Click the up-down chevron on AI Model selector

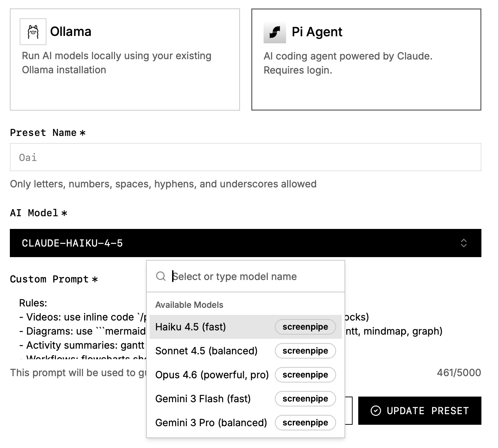tap(463, 243)
